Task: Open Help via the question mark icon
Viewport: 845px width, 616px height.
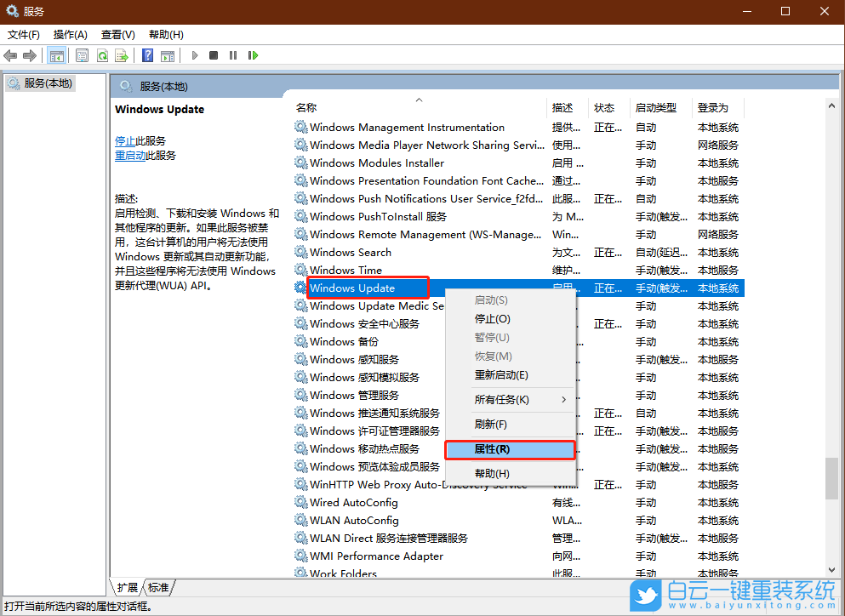Action: pyautogui.click(x=148, y=54)
